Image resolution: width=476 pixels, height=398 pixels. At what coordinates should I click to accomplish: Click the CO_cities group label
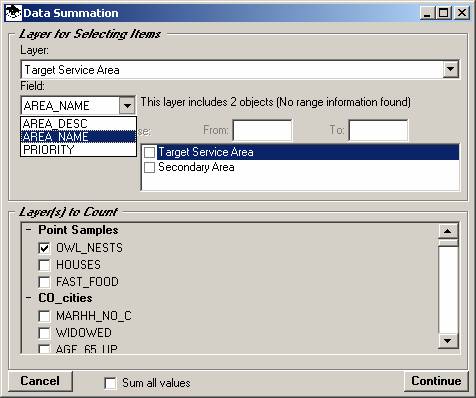65,298
